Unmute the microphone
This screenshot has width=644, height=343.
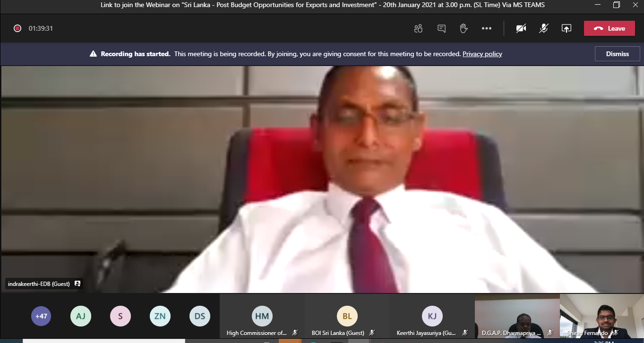coord(543,28)
